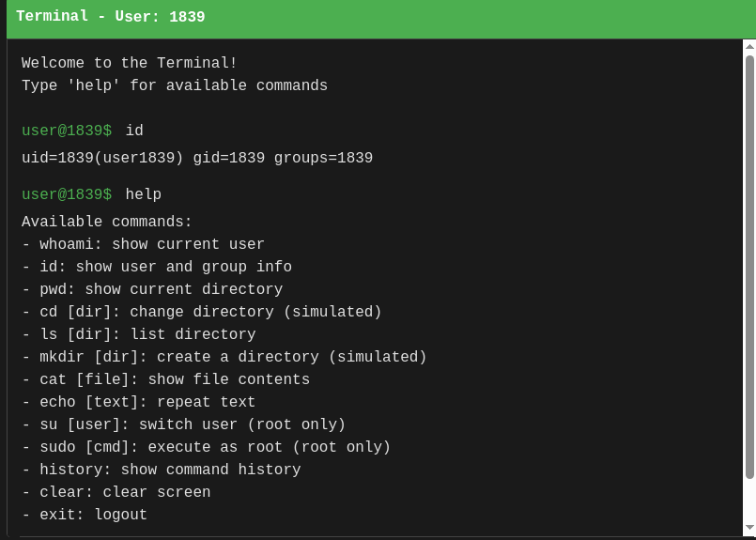Click the 'cat [file]: show file contents' line
Viewport: 756px width, 540px height.
click(166, 380)
